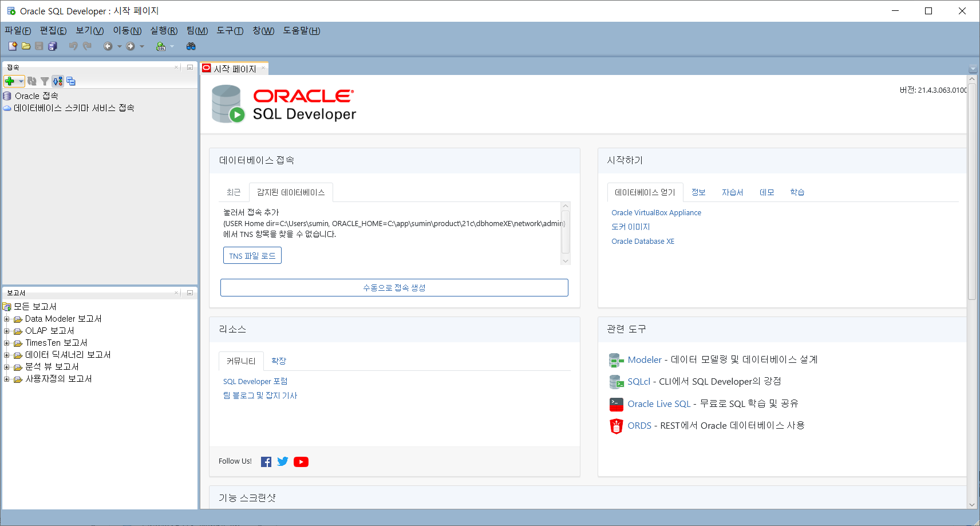The image size is (980, 526).
Task: Open the Twitter bird icon
Action: pyautogui.click(x=283, y=461)
